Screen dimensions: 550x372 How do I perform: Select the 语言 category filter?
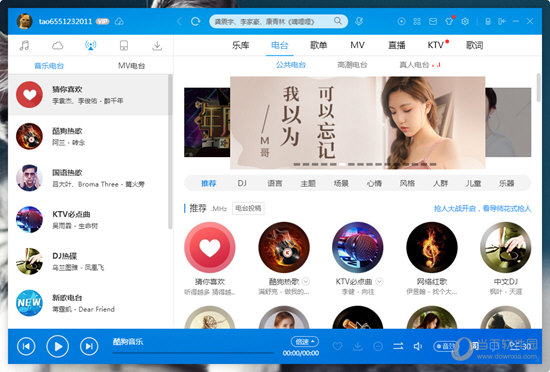click(275, 183)
